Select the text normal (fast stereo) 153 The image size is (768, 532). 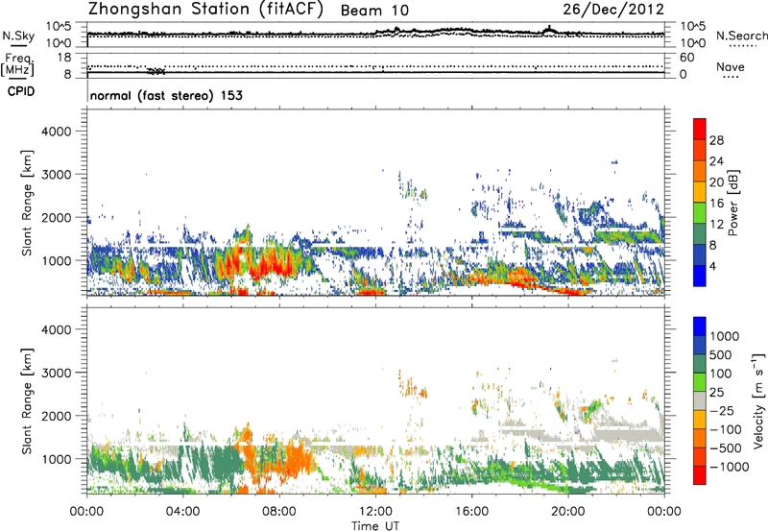click(166, 95)
